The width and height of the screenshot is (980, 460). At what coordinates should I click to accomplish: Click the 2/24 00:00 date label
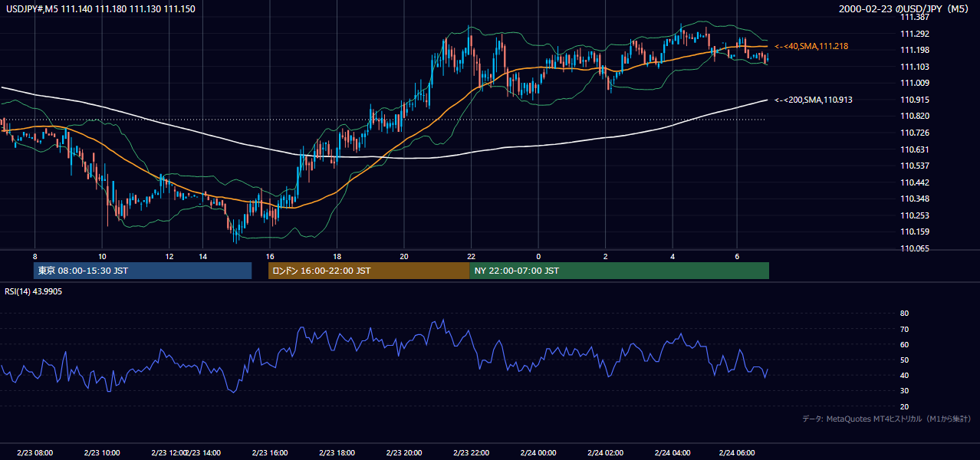(x=538, y=452)
